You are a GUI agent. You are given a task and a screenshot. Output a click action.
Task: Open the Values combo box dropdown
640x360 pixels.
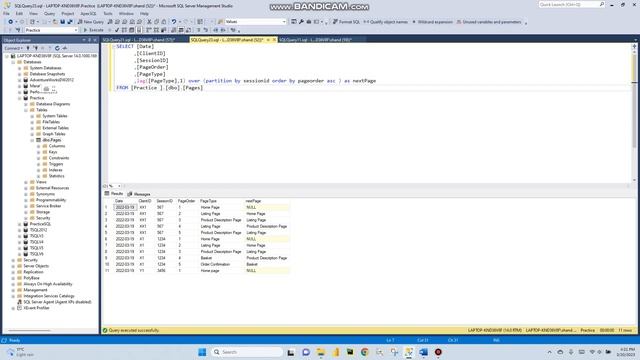point(284,22)
